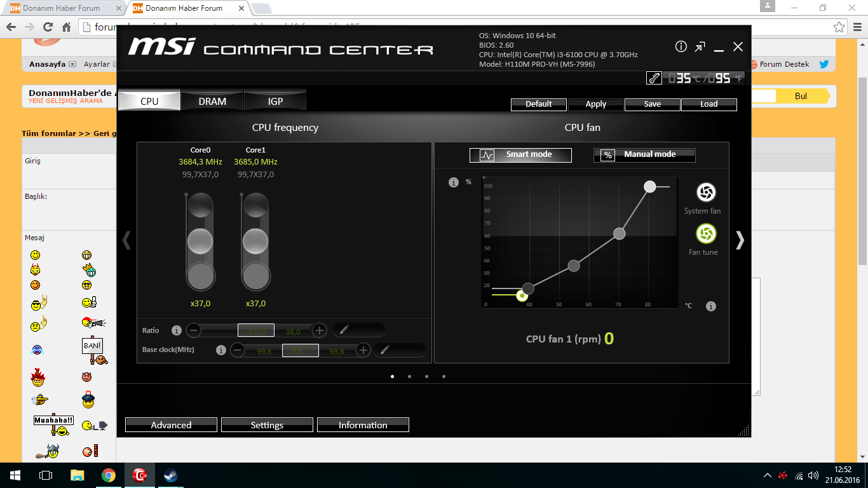This screenshot has width=868, height=488.
Task: Click the Ratio info icon
Action: pyautogui.click(x=177, y=330)
